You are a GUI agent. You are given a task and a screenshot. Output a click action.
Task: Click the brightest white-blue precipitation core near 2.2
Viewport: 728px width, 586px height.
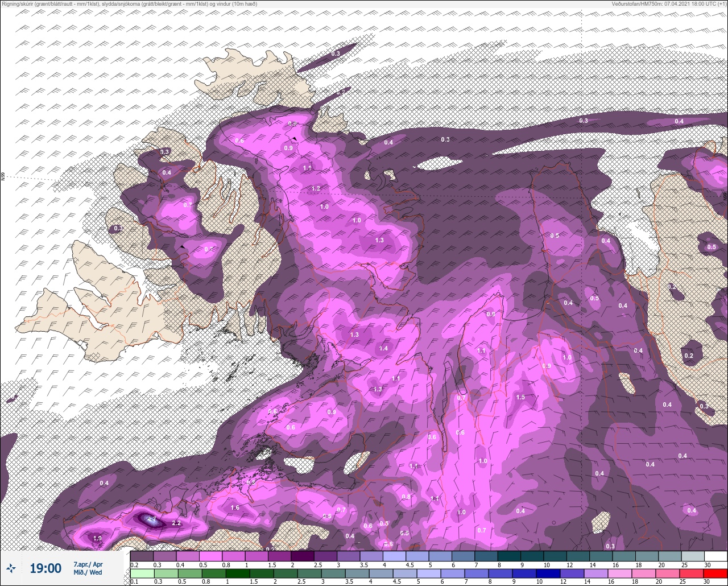pyautogui.click(x=151, y=519)
